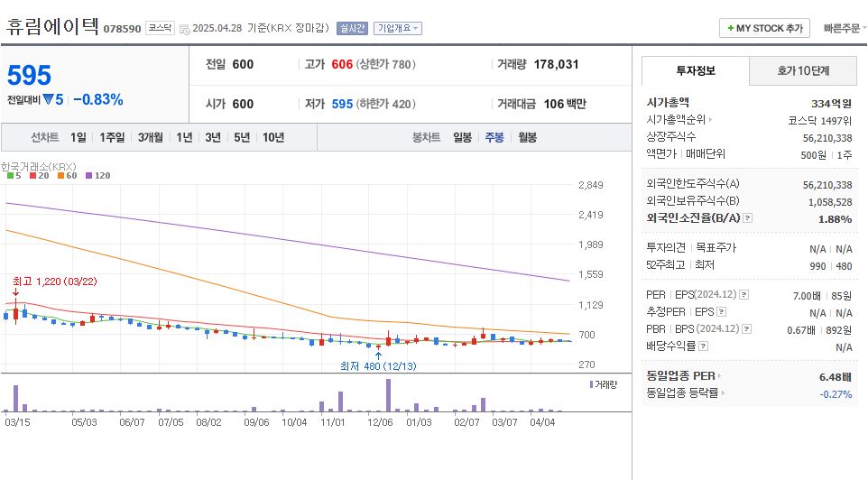Select the 5년 line chart period
The image size is (868, 480).
[241, 137]
